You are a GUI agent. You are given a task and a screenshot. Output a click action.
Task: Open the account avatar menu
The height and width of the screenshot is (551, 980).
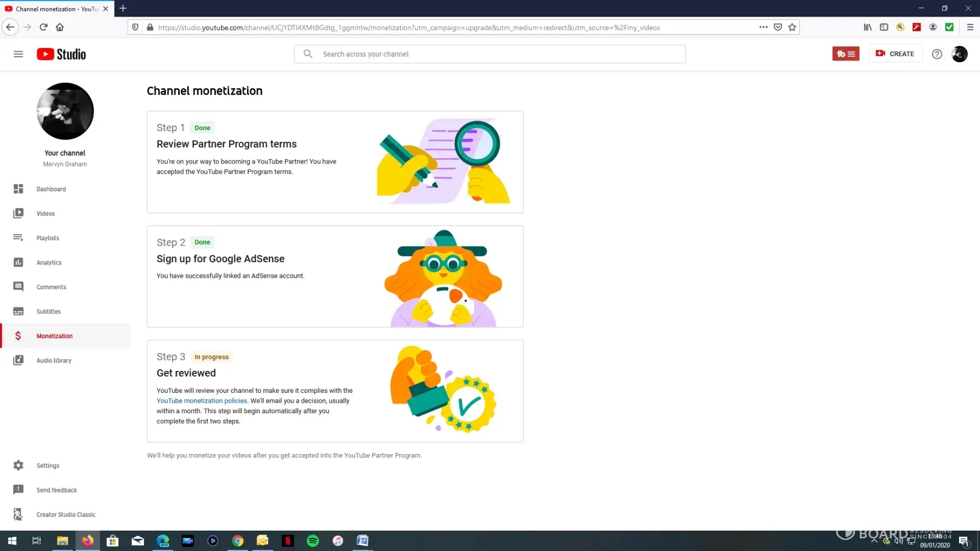[959, 54]
